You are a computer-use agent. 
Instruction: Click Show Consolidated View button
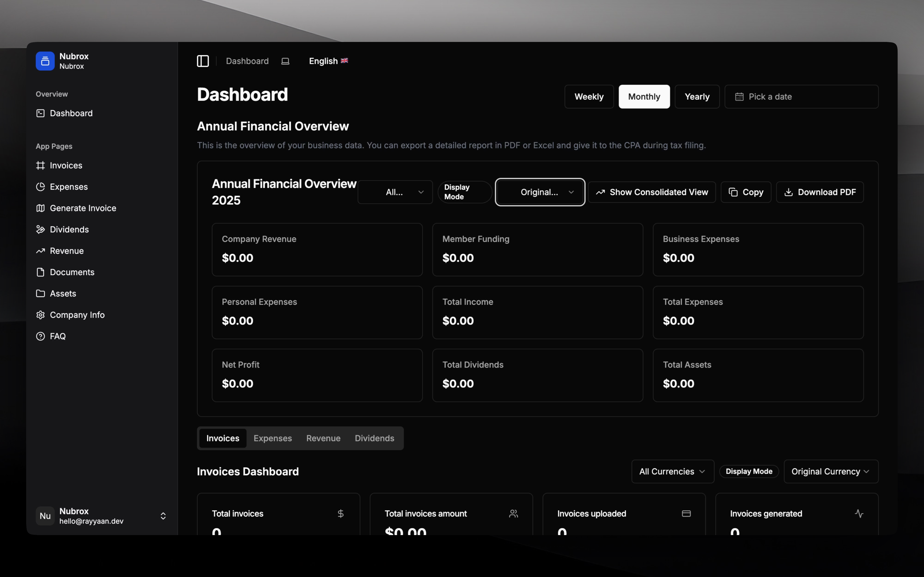(x=652, y=192)
